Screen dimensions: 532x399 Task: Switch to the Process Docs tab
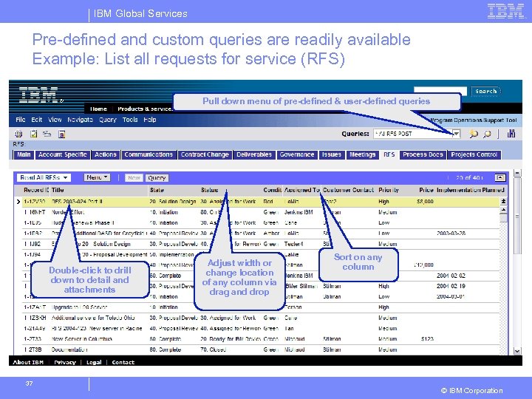click(423, 154)
